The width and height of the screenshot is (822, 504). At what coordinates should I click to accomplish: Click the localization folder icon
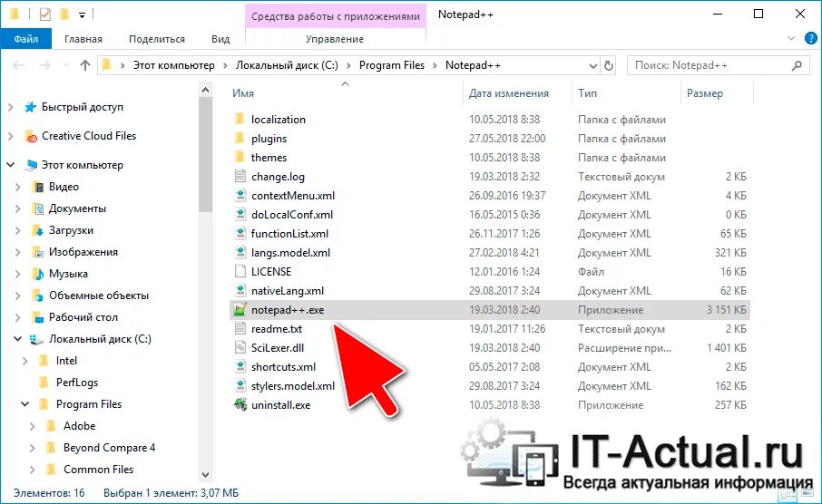pos(240,119)
